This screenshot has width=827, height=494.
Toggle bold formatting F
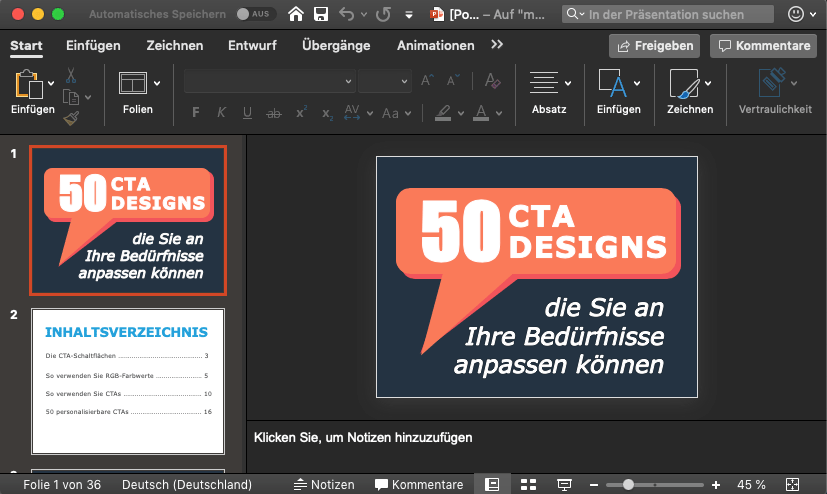pyautogui.click(x=196, y=113)
